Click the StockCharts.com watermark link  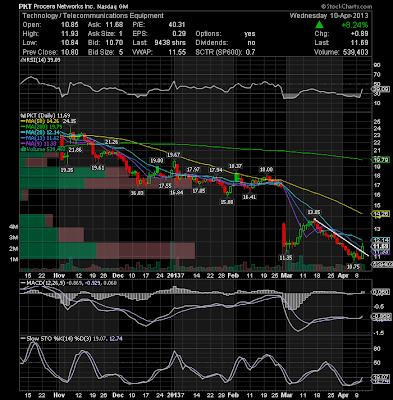tap(346, 6)
